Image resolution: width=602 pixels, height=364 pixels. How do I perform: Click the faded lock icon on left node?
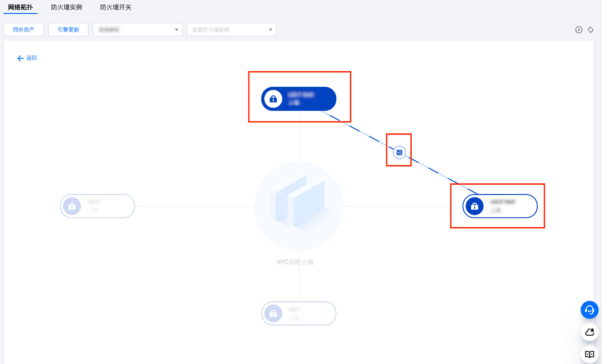pyautogui.click(x=72, y=206)
